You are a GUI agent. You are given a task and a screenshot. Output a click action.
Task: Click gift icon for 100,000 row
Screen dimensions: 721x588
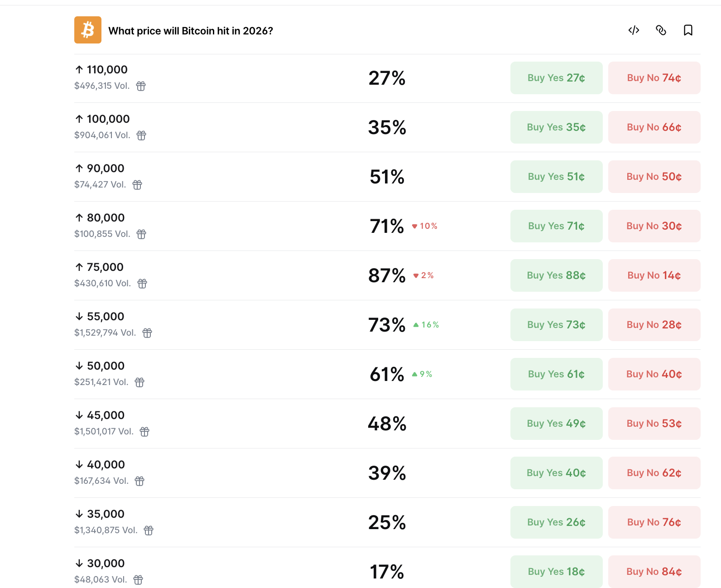click(x=141, y=135)
